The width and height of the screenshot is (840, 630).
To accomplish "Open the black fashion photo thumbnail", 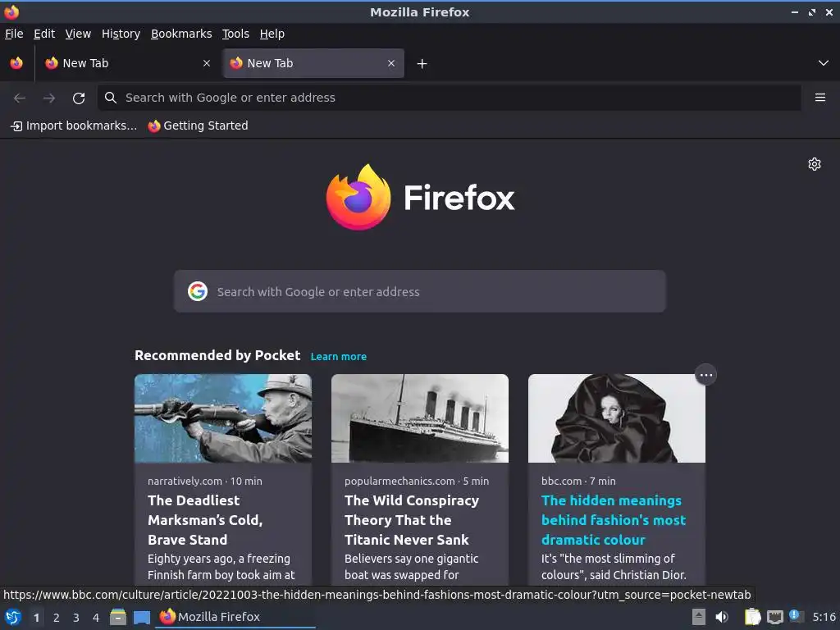I will click(617, 418).
